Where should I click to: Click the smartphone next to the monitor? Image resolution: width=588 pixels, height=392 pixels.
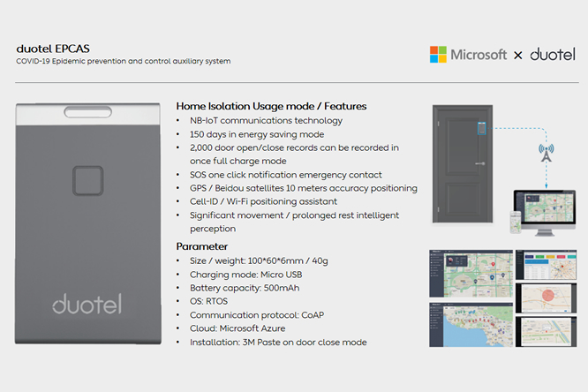click(x=516, y=222)
